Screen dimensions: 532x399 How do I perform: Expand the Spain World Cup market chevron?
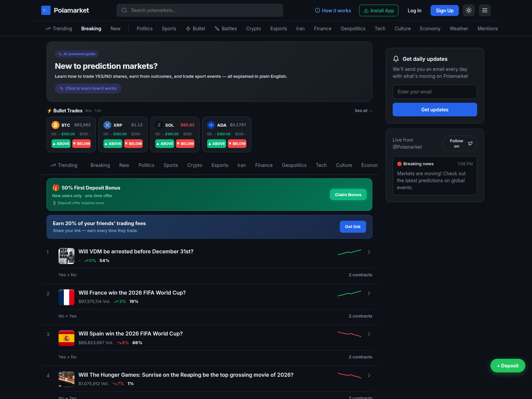pos(369,334)
